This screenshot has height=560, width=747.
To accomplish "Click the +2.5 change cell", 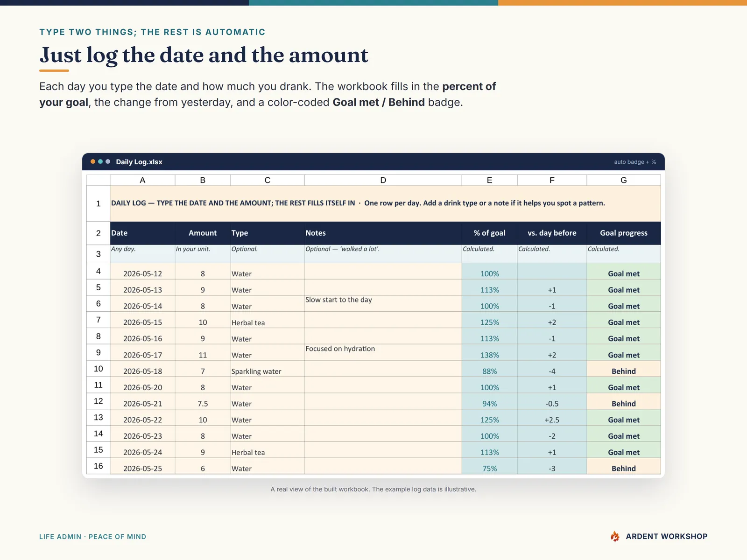I will coord(552,417).
